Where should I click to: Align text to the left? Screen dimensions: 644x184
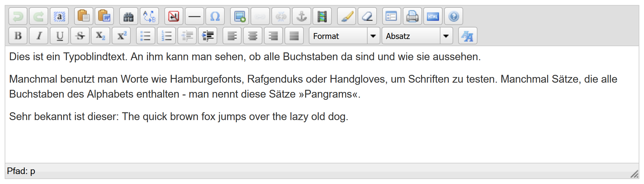pyautogui.click(x=232, y=36)
